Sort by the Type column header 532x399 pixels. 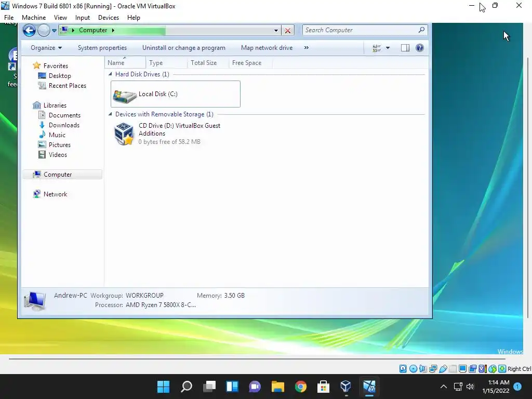tap(167, 63)
